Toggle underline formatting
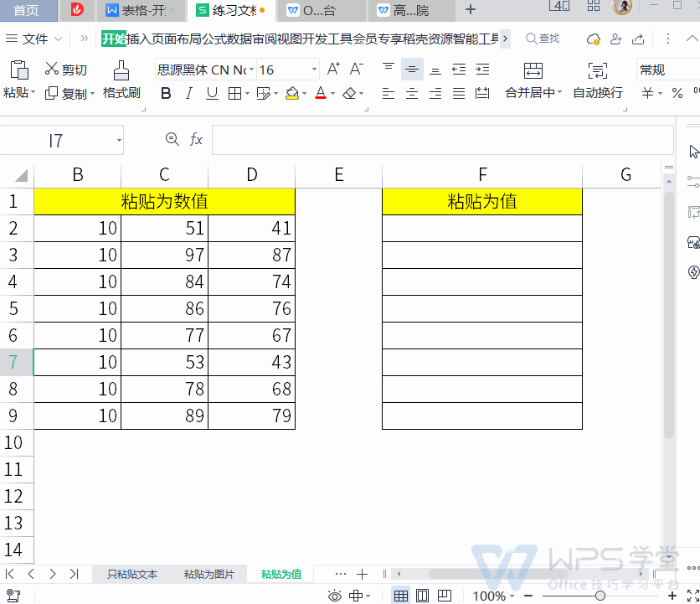700x604 pixels. (212, 93)
